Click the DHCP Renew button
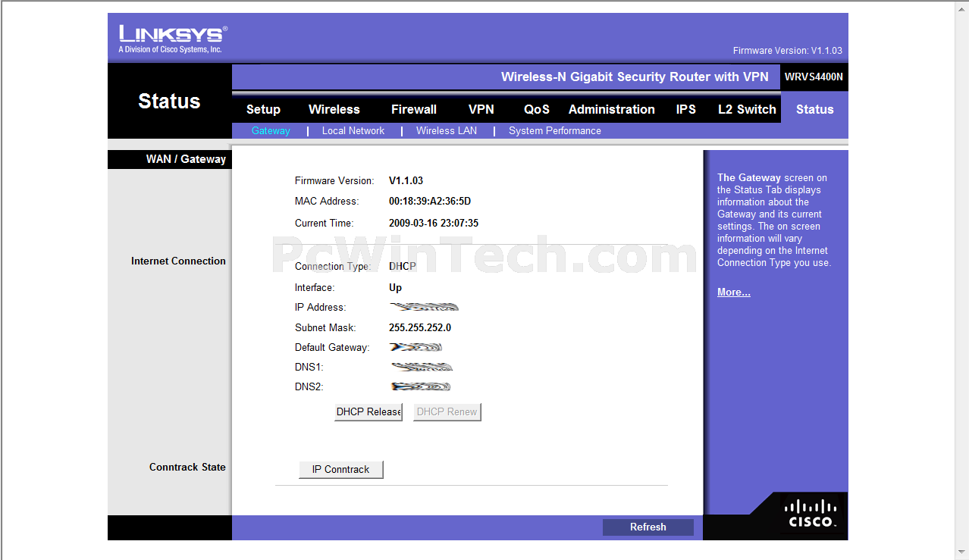This screenshot has width=969, height=560. 447,411
